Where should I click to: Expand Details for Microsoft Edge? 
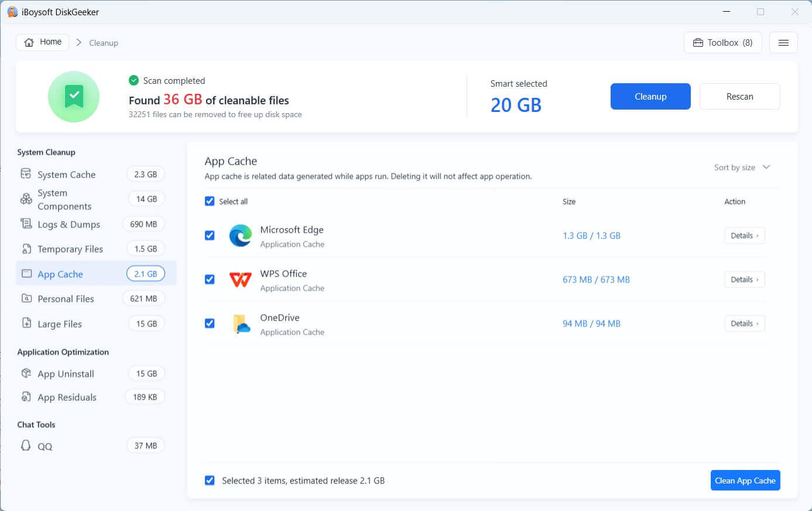pos(745,236)
